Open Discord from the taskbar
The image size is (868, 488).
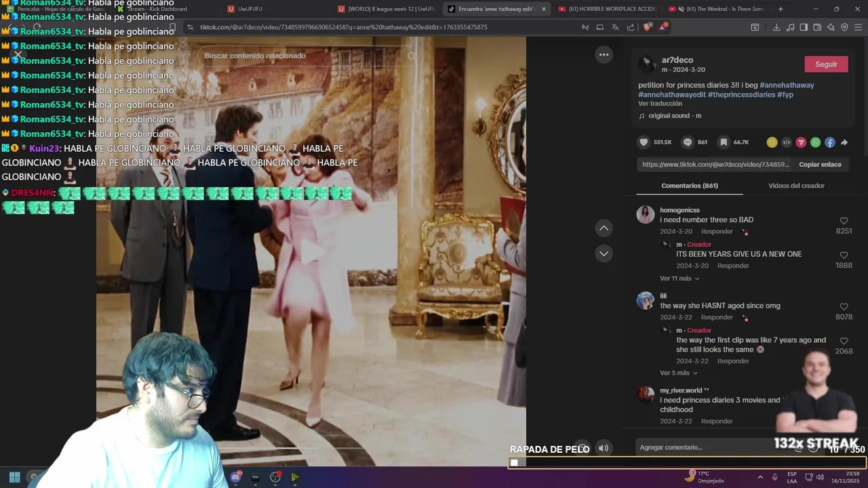point(236,477)
